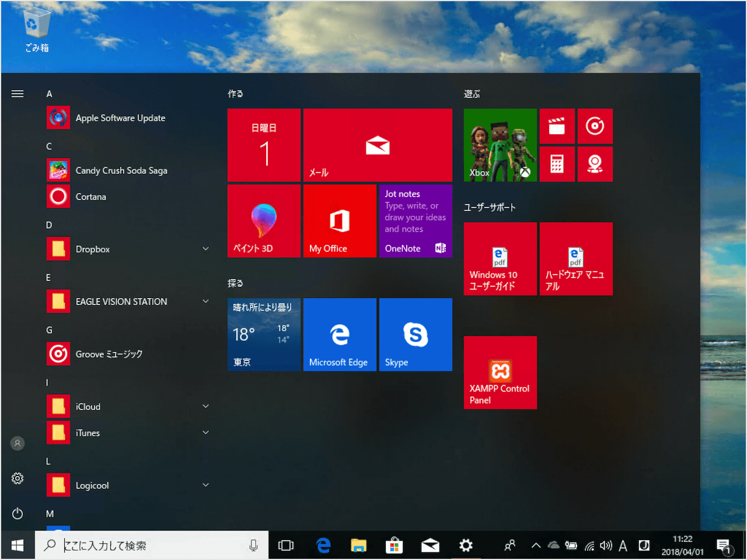
Task: Open Microsoft Edge from the taskbar
Action: click(x=323, y=545)
